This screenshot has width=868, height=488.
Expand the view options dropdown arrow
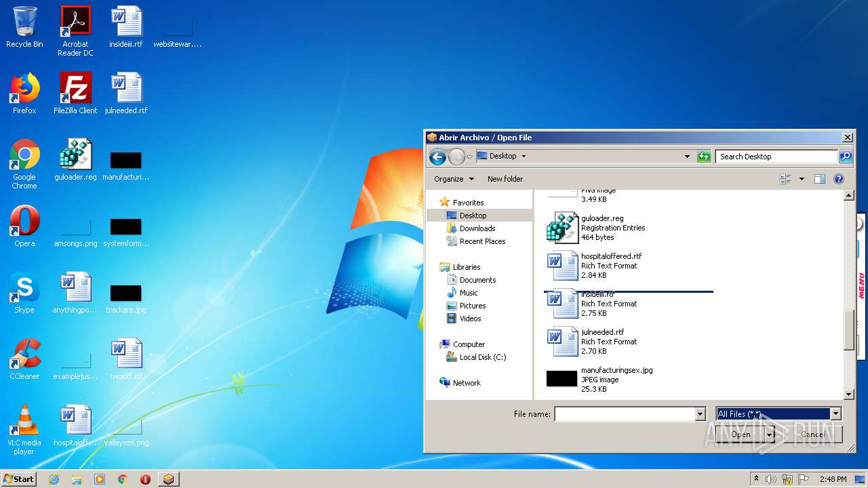pos(802,179)
